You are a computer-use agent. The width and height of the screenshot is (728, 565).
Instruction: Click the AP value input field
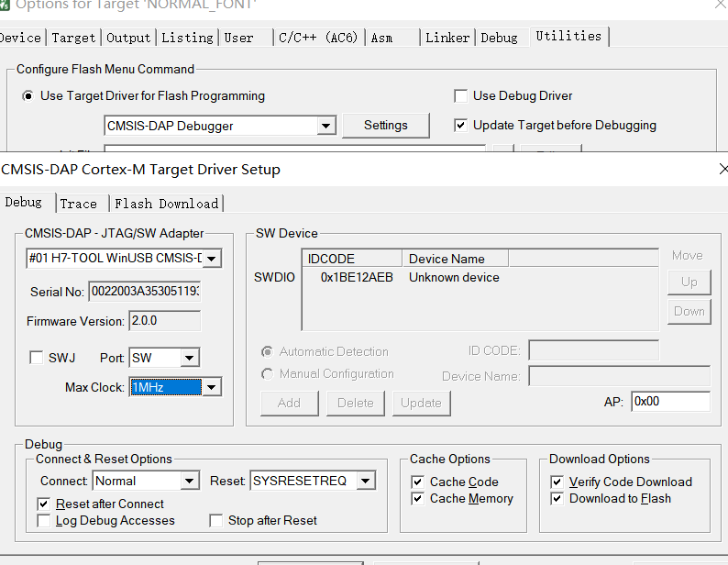(669, 402)
